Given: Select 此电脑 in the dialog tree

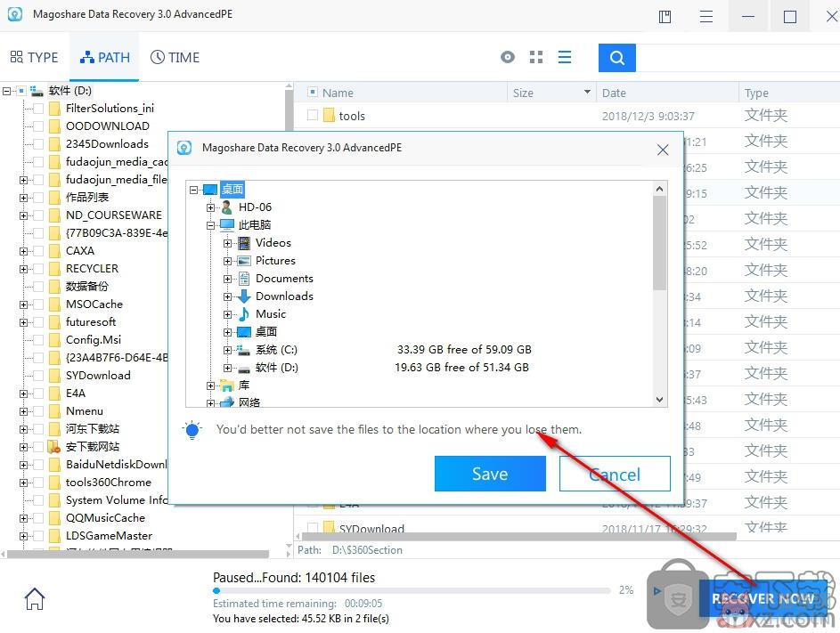Looking at the screenshot, I should click(x=255, y=224).
